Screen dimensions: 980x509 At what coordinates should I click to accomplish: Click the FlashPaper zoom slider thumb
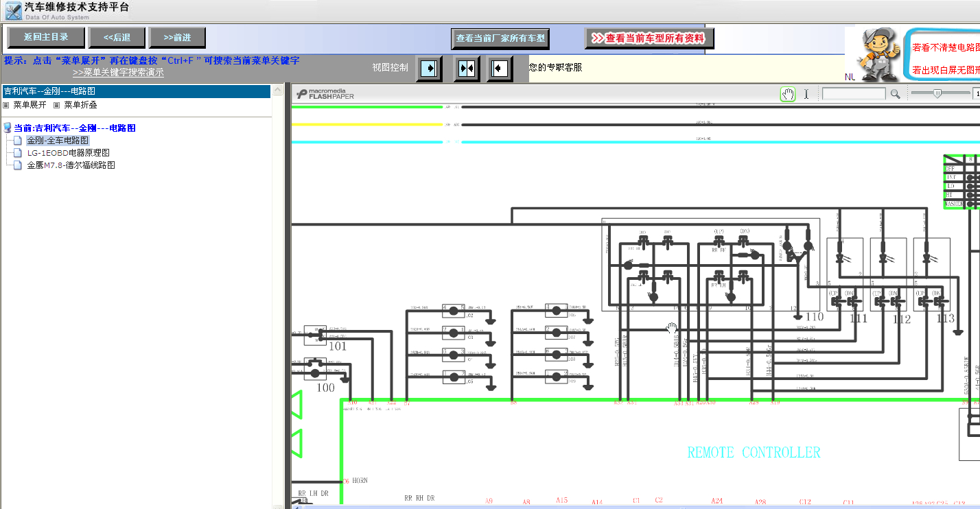937,93
